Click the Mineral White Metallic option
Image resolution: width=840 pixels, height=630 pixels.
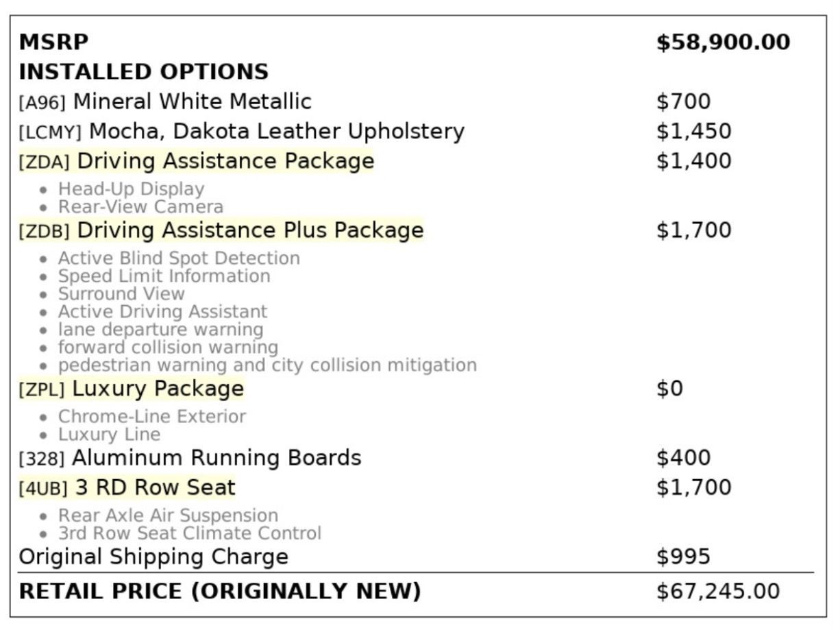tap(192, 101)
